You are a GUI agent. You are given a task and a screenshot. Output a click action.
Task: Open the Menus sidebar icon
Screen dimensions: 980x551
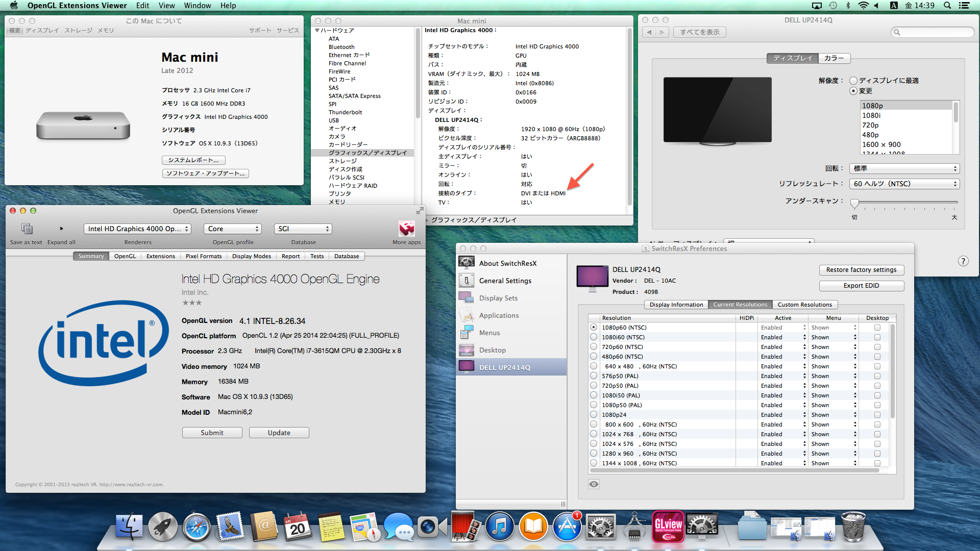(x=466, y=333)
